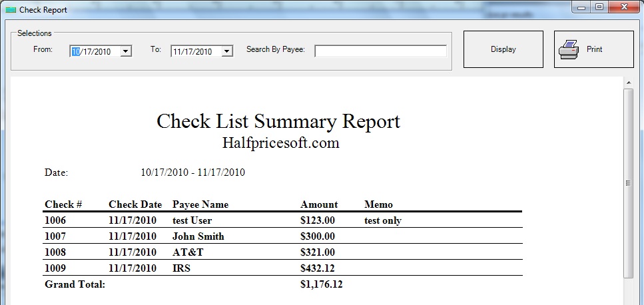
Task: Click the Check Report window title icon
Action: [10, 10]
